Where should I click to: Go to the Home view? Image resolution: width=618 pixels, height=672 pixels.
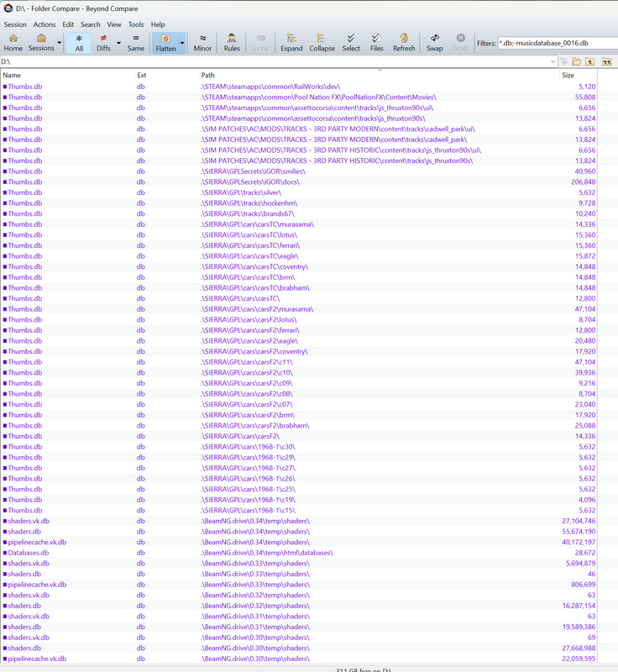coord(13,43)
